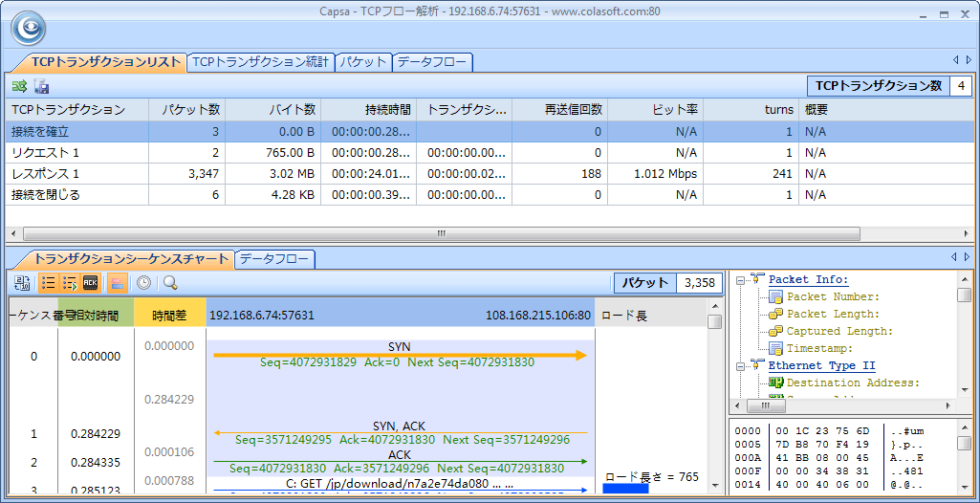The height and width of the screenshot is (503, 980).
Task: Click the Capsa eye application menu button
Action: [x=29, y=28]
